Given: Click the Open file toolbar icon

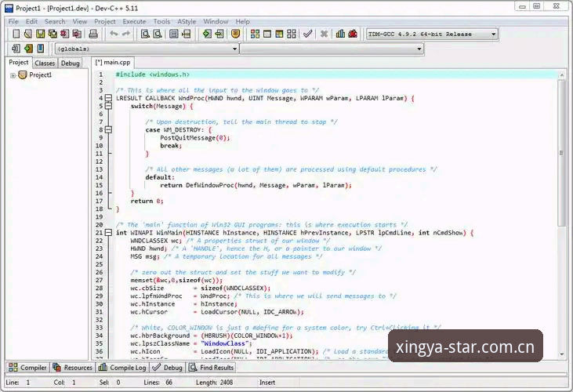Looking at the screenshot, I should pyautogui.click(x=28, y=34).
